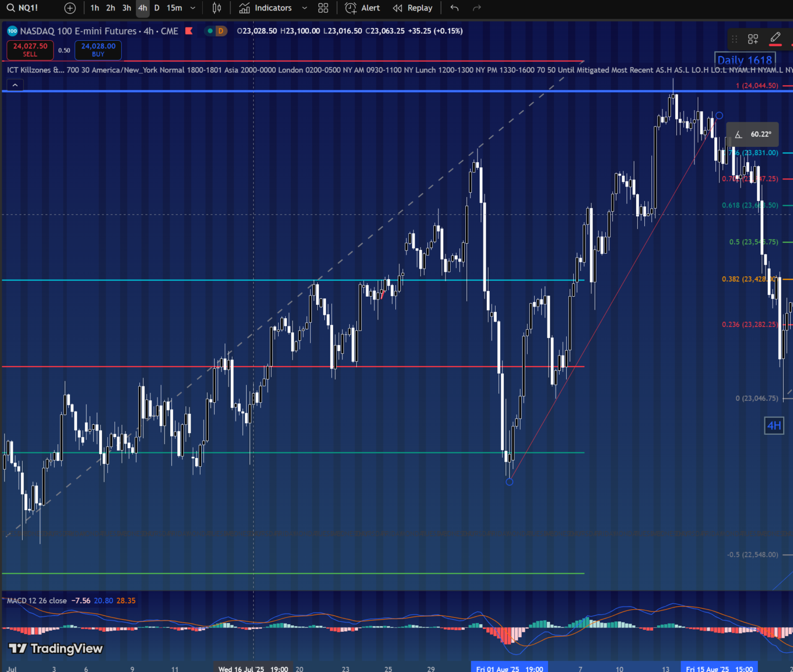
Task: Click the 0.50 spread value
Action: pyautogui.click(x=64, y=50)
